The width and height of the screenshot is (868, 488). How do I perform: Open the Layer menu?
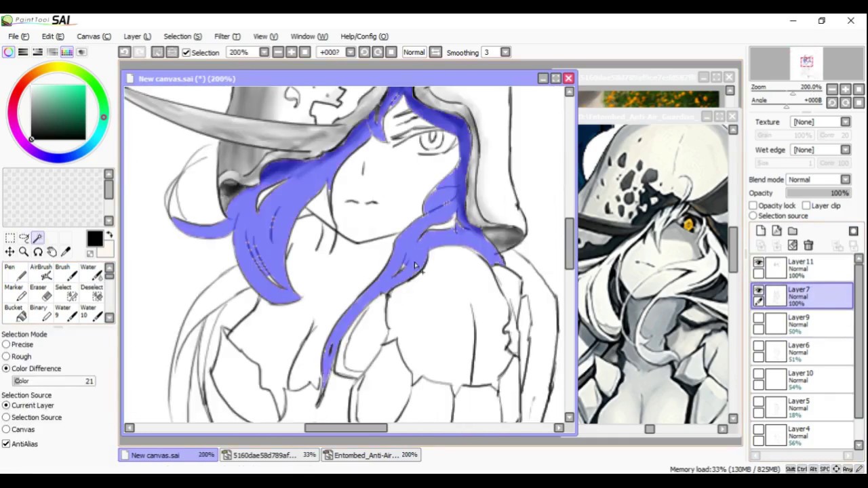[x=137, y=37]
